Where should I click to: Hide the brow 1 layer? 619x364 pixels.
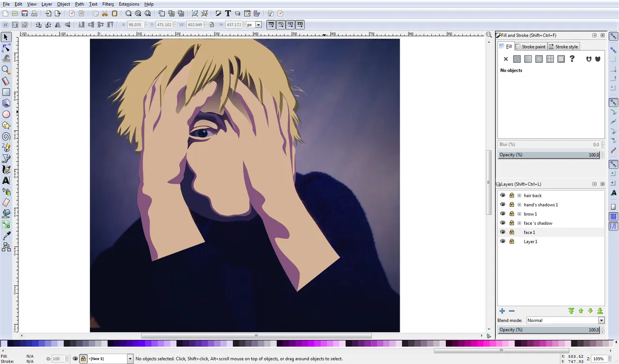point(503,214)
